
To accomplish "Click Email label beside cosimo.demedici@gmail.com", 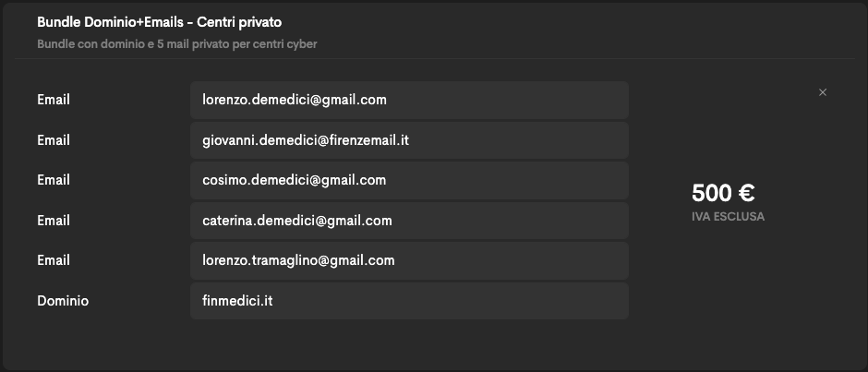I will pyautogui.click(x=54, y=180).
